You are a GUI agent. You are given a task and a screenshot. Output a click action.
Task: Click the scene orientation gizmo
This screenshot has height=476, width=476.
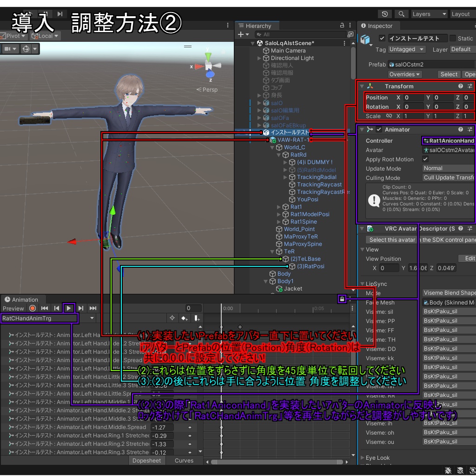[x=209, y=65]
